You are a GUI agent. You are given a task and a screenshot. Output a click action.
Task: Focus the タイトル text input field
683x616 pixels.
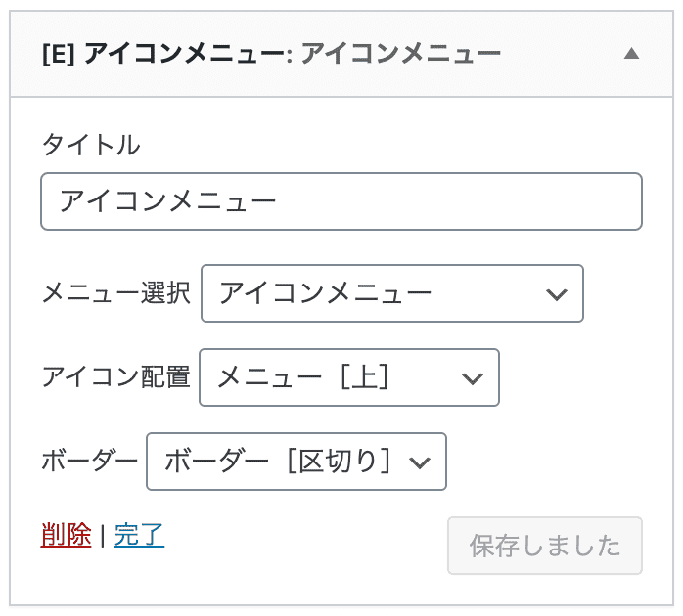[341, 201]
